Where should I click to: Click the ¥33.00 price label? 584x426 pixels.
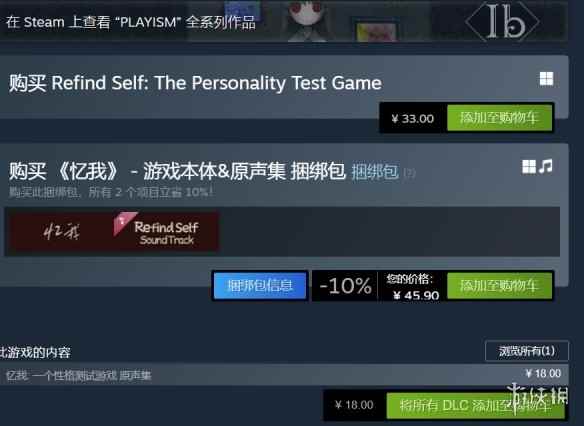coord(413,118)
